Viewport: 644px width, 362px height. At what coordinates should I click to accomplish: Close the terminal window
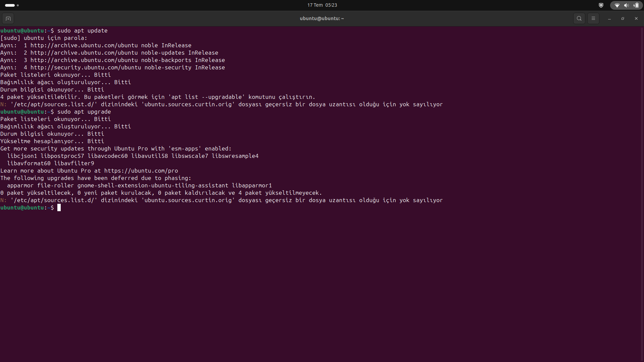[636, 18]
